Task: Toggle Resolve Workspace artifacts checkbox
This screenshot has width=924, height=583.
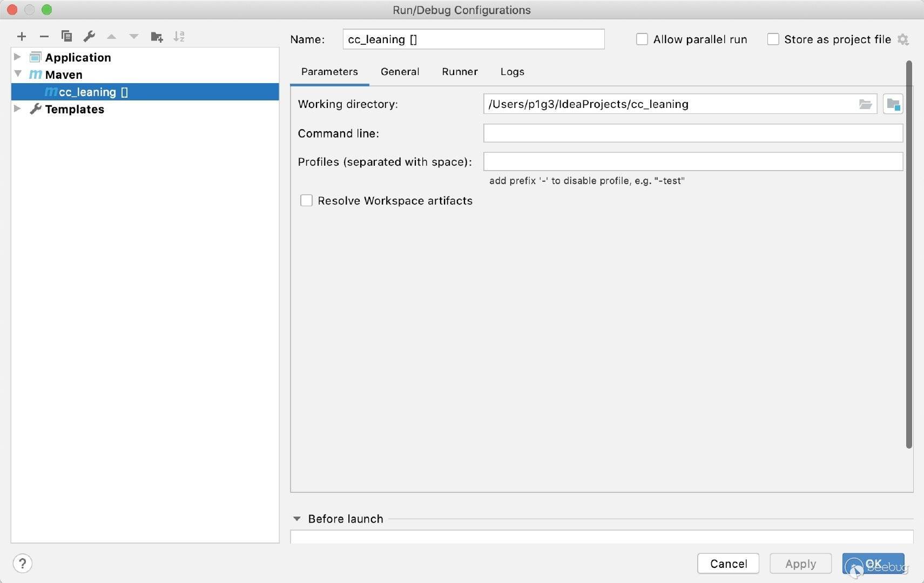Action: point(306,201)
